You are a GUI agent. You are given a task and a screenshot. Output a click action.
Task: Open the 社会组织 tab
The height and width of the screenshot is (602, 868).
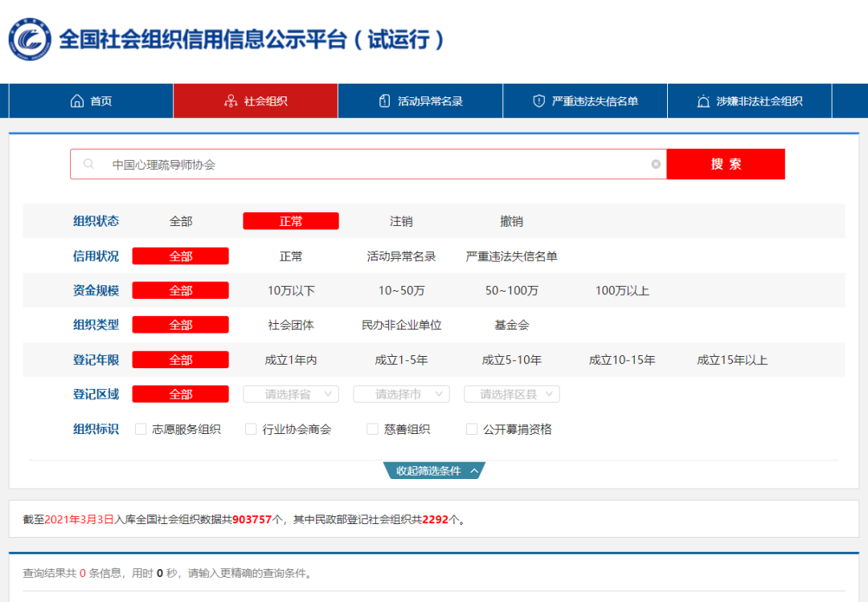(x=256, y=100)
